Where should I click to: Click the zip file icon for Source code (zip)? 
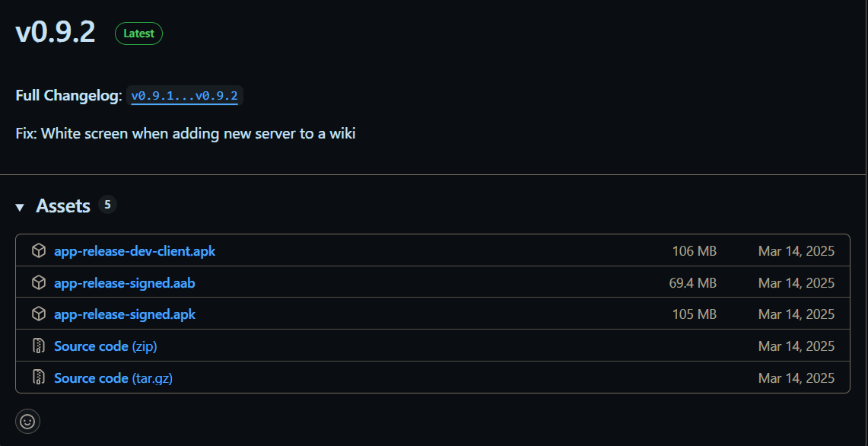point(39,346)
